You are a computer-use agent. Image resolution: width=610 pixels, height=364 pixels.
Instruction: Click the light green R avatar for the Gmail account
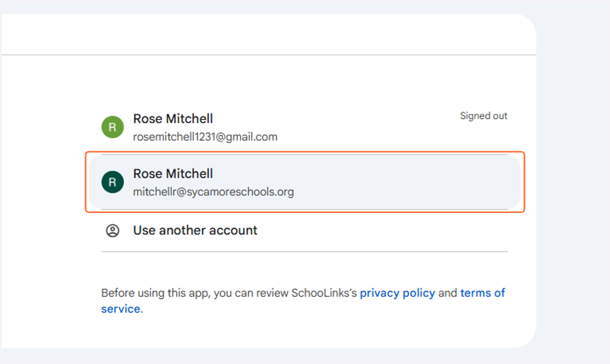[x=112, y=127]
